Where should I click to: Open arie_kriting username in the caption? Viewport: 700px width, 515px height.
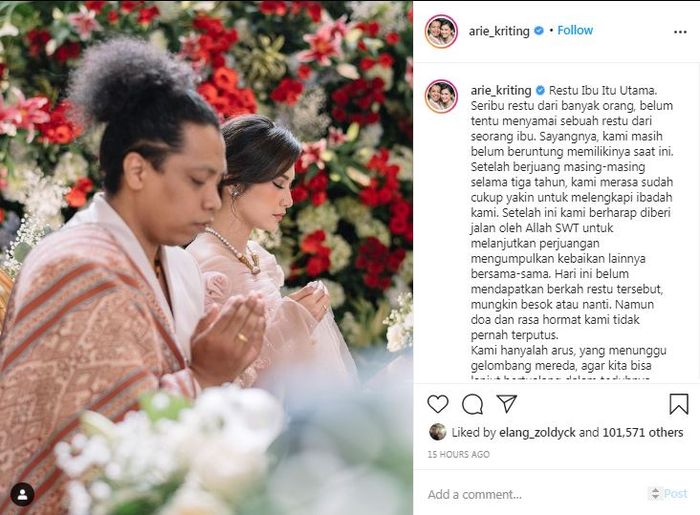[501, 91]
